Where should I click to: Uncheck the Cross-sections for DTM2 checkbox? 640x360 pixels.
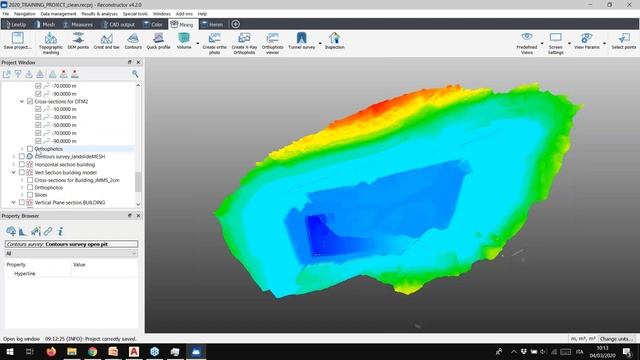pyautogui.click(x=30, y=101)
